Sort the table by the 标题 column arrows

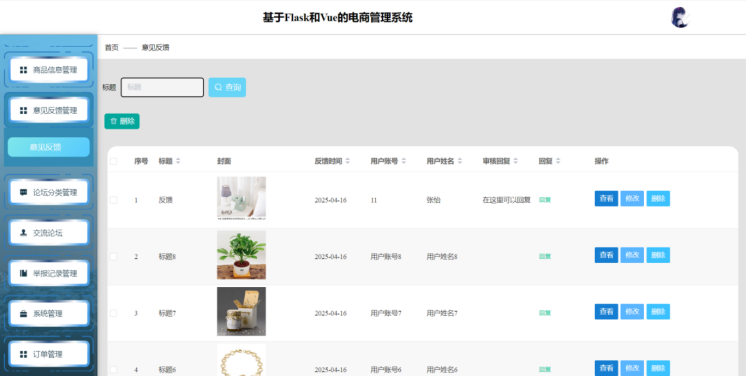pos(178,161)
